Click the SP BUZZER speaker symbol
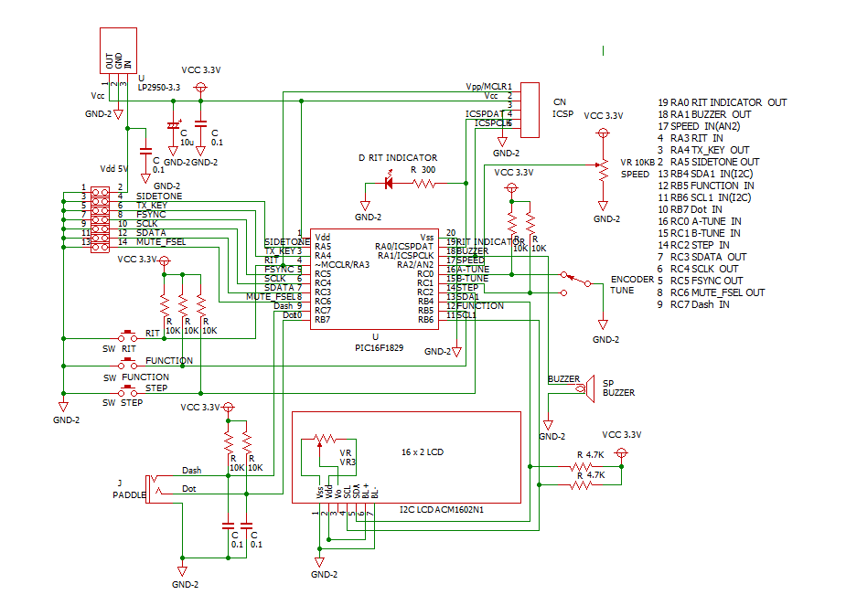The image size is (846, 616). pyautogui.click(x=586, y=388)
